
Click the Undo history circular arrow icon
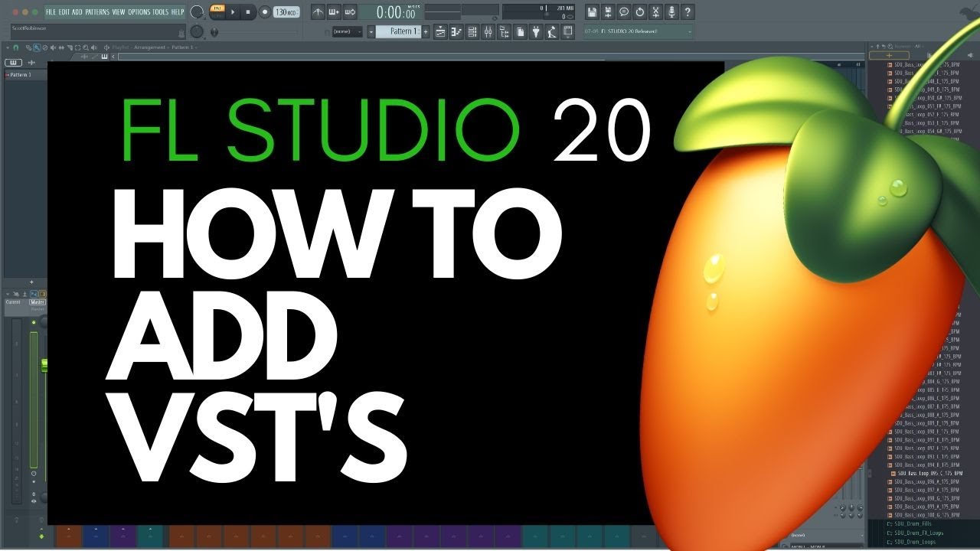point(640,12)
